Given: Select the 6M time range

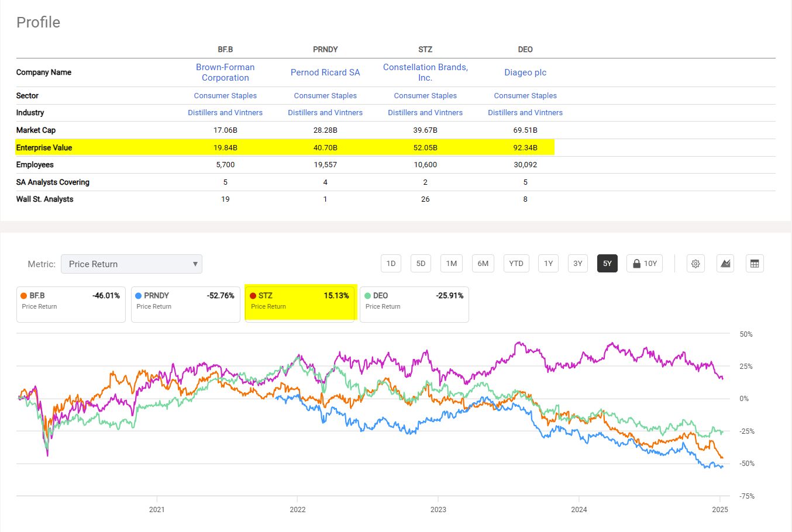Looking at the screenshot, I should (483, 264).
